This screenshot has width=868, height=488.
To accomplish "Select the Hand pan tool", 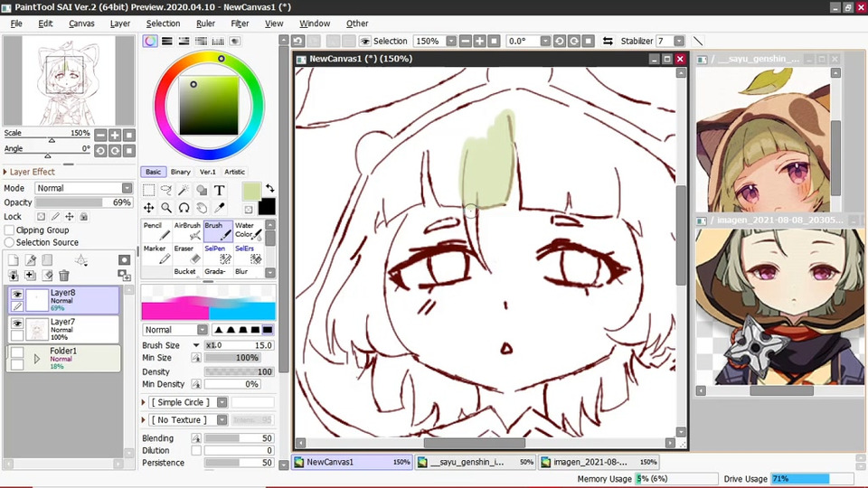I will point(202,208).
